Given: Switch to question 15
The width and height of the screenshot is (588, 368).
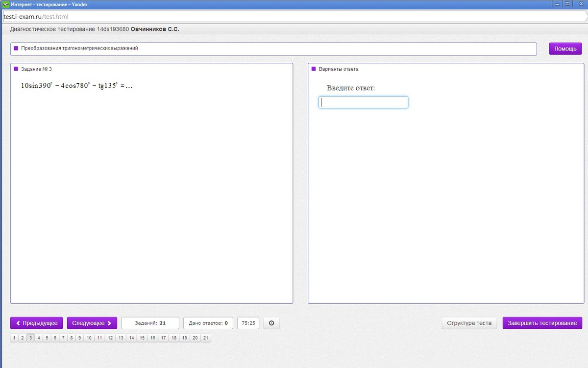Looking at the screenshot, I should pos(142,338).
